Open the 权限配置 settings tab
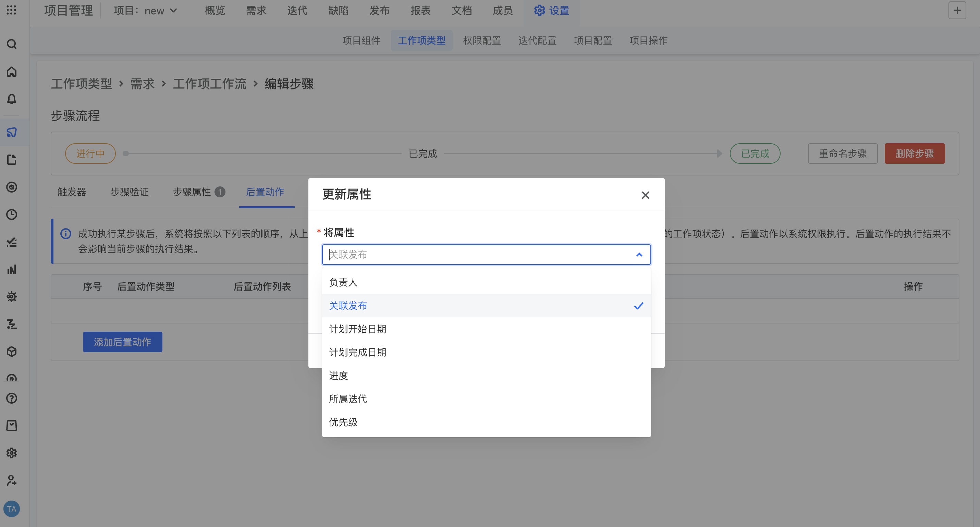980x527 pixels. pos(482,40)
